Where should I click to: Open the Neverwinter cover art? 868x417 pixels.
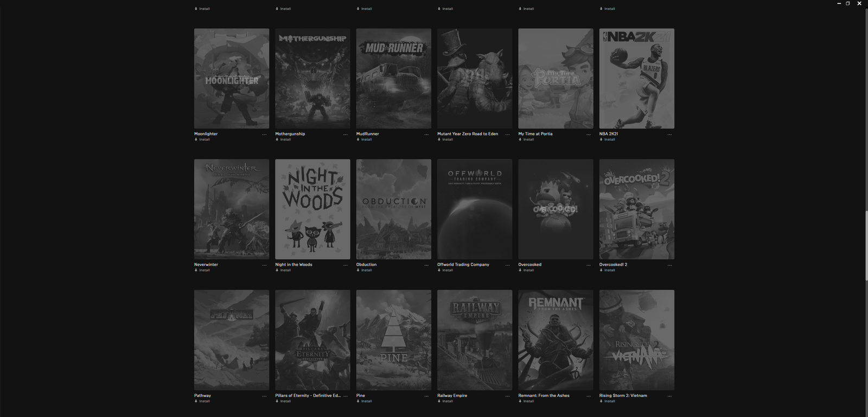click(232, 209)
